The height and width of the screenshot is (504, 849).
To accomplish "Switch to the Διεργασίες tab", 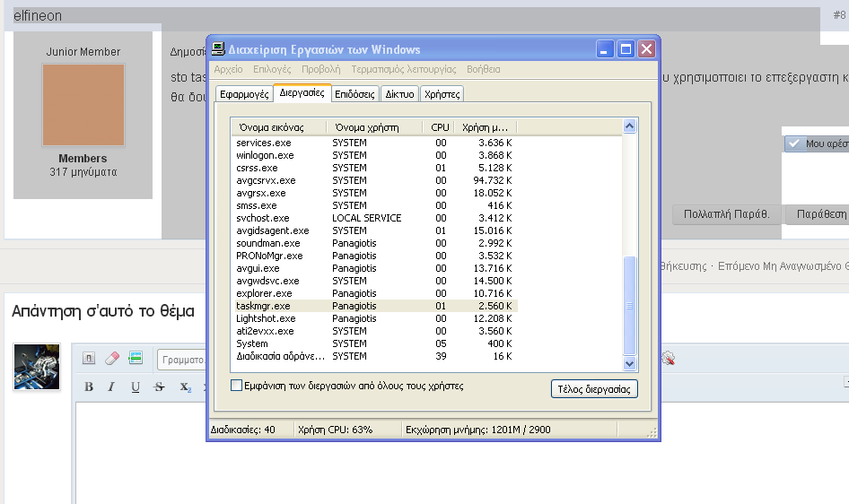I will (302, 92).
